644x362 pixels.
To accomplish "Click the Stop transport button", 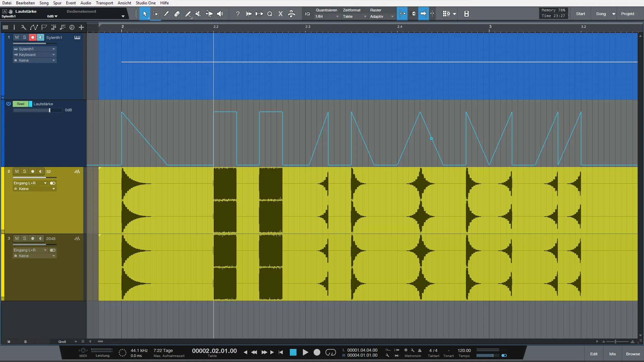I will point(293,352).
